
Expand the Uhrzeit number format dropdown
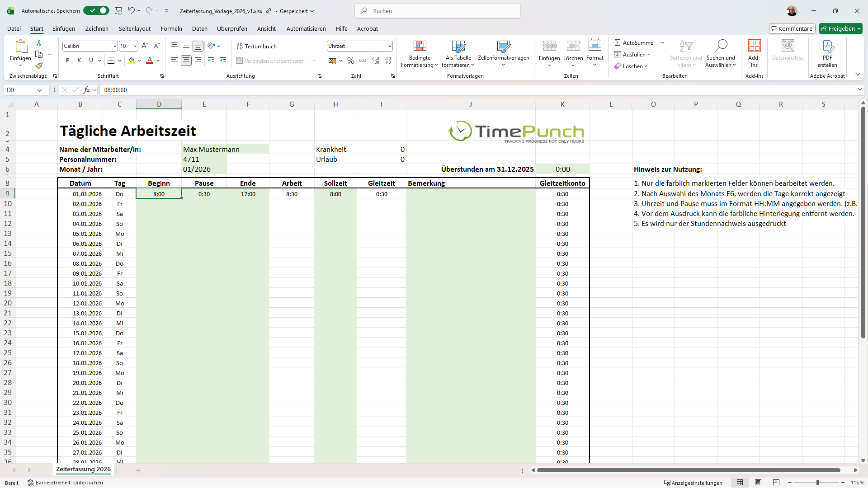click(389, 46)
